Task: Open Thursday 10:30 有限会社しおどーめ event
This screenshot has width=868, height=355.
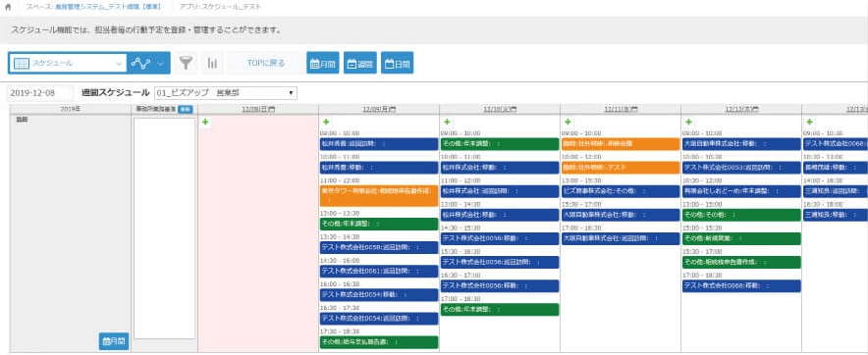Action: pos(741,191)
